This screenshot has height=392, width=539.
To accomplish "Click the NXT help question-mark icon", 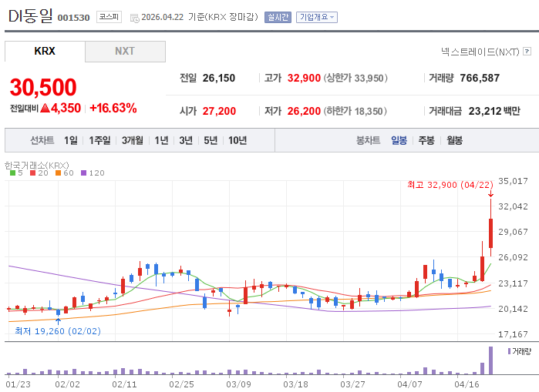I will click(x=527, y=52).
